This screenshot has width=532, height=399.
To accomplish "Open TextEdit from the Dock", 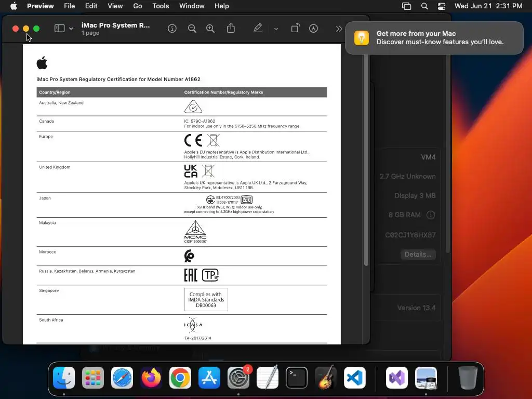I will coord(268,378).
